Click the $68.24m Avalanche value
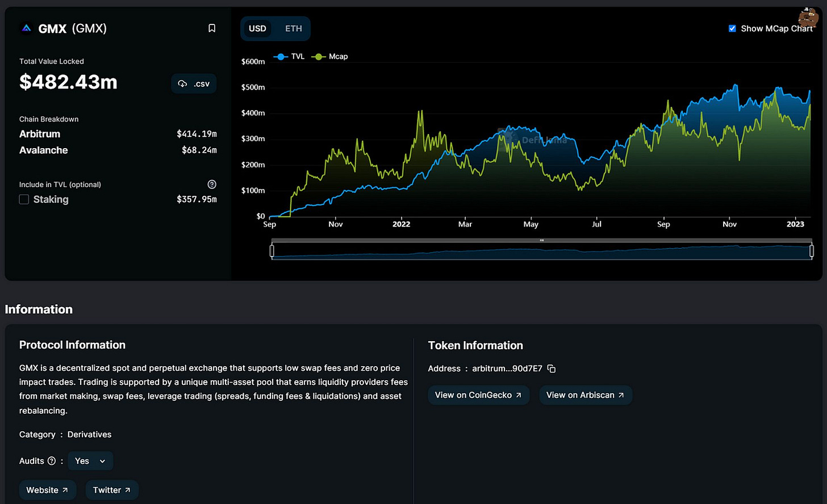827x504 pixels. [x=199, y=150]
